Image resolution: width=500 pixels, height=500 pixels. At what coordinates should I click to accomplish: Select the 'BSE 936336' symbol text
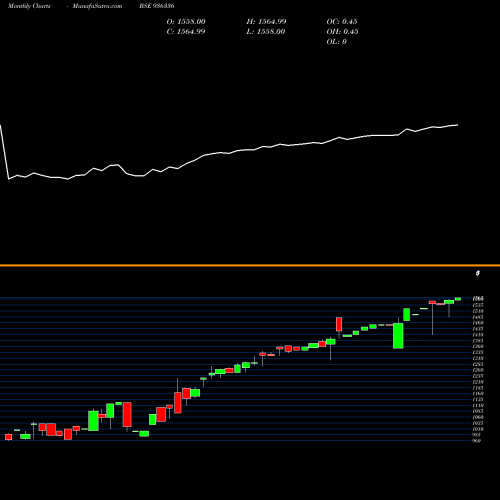157,6
